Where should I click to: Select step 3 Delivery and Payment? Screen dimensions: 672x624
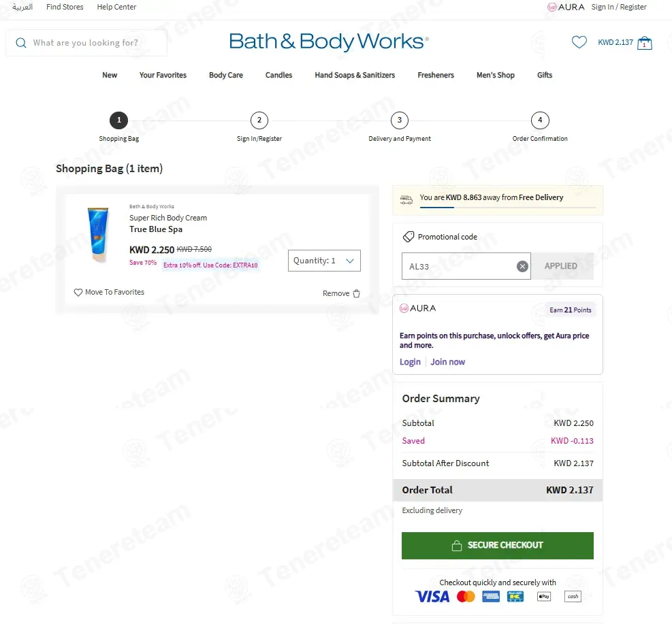[x=400, y=120]
